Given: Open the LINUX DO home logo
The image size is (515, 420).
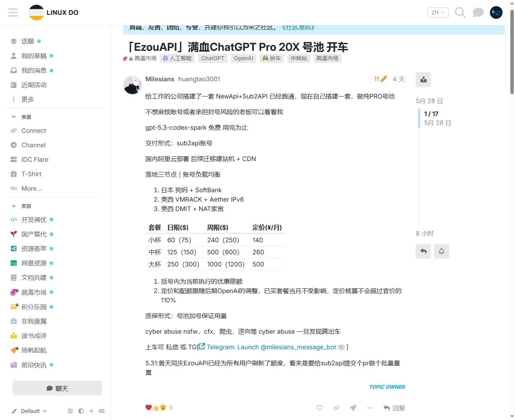Looking at the screenshot, I should [x=54, y=13].
